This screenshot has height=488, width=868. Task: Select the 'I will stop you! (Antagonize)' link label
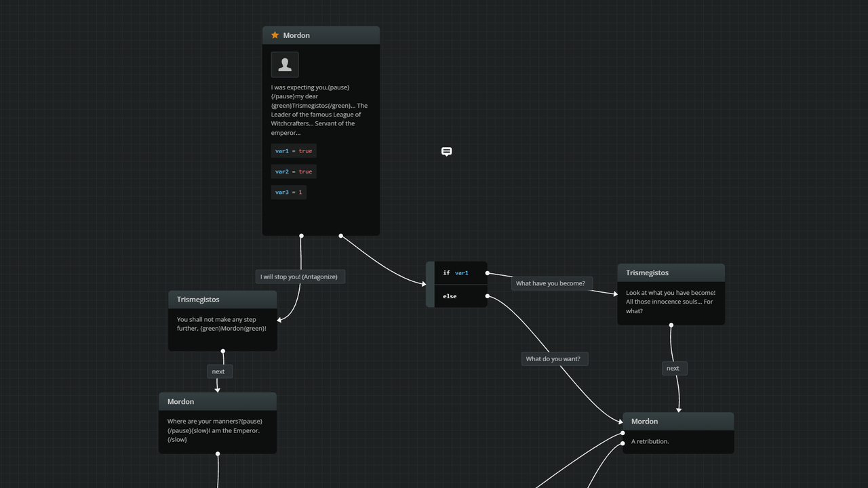point(300,277)
